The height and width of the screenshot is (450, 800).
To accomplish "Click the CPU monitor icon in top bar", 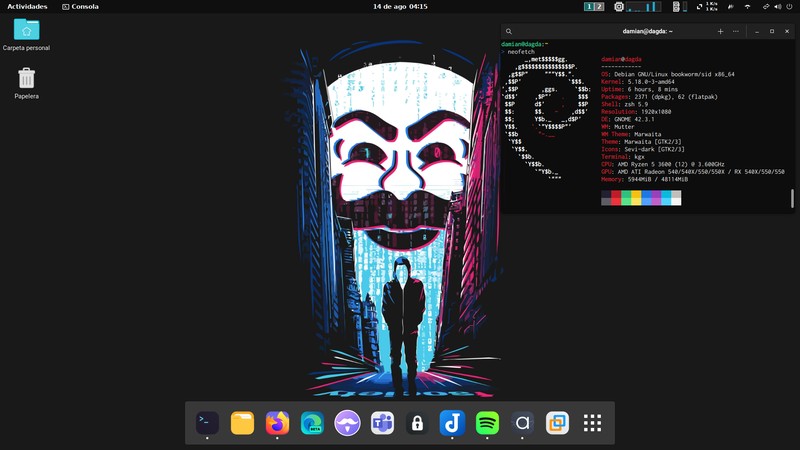I will pyautogui.click(x=619, y=7).
